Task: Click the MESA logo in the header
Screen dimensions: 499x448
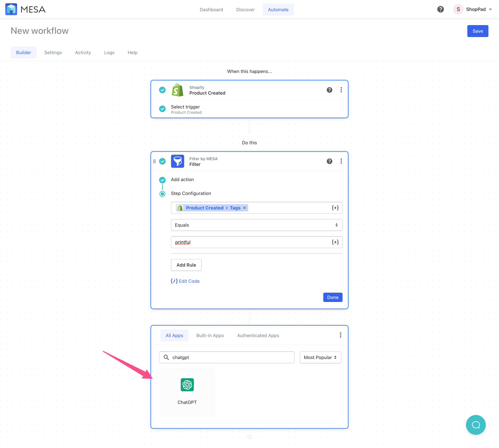Action: (x=25, y=9)
